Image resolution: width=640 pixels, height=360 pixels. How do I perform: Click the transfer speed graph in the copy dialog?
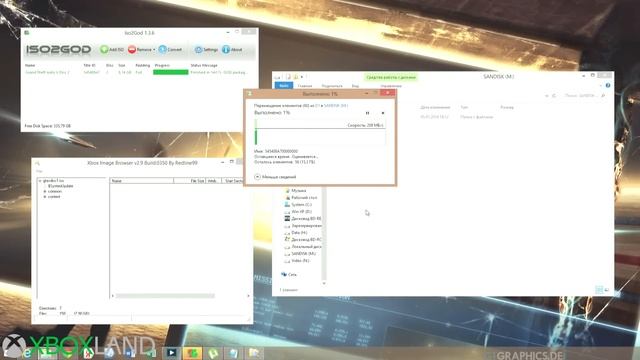pyautogui.click(x=320, y=132)
